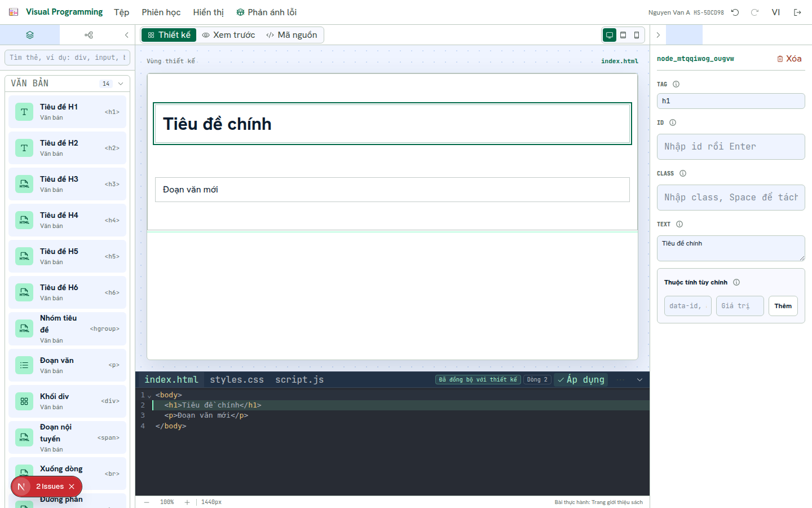Screen dimensions: 812x508
Task: Click the Đoạn văn component icon
Action: pyautogui.click(x=24, y=365)
